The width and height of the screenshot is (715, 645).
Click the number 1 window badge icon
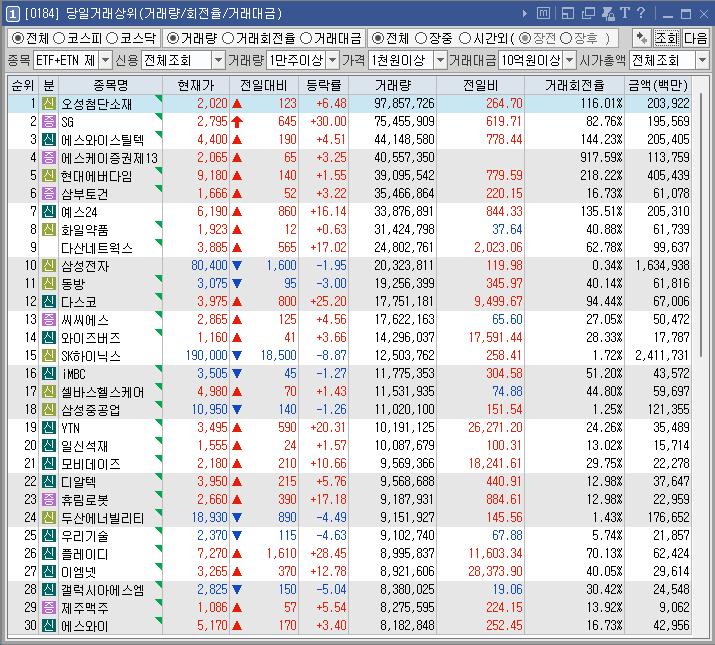(12, 14)
